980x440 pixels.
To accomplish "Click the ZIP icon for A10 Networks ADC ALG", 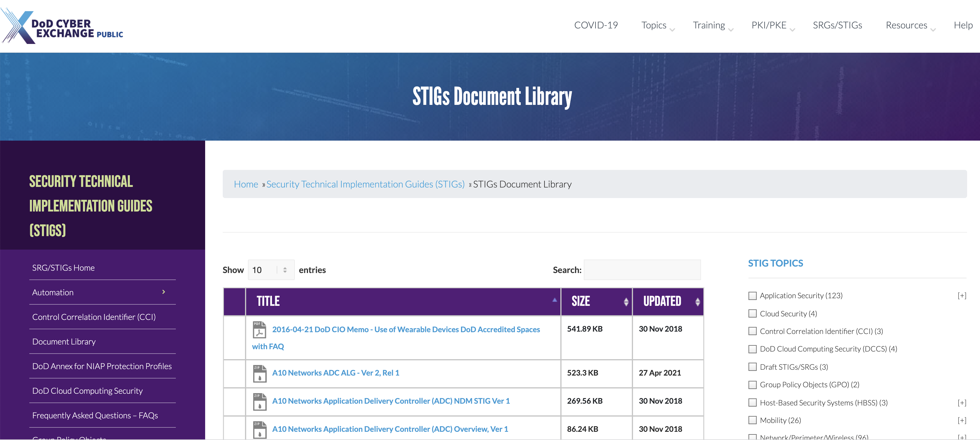I will (259, 374).
